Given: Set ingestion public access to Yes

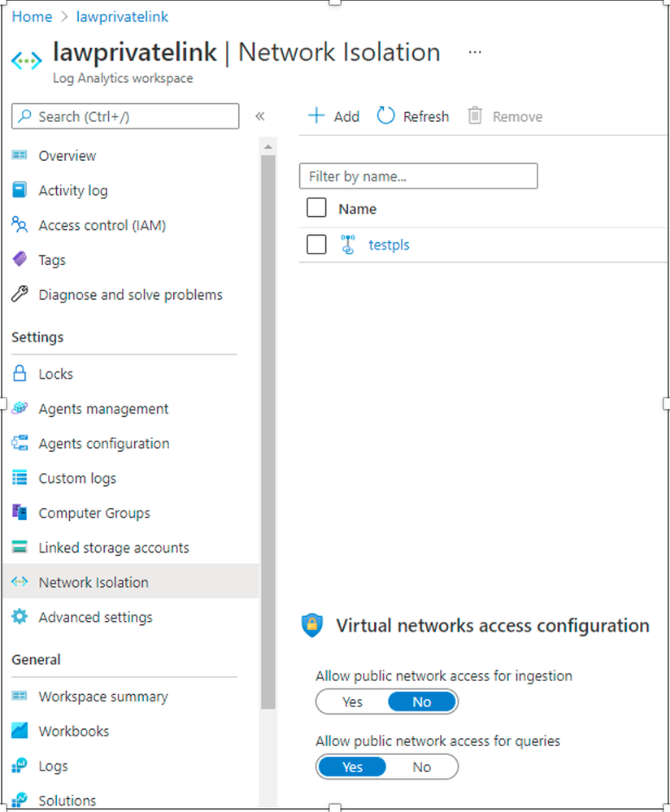Looking at the screenshot, I should click(x=352, y=701).
